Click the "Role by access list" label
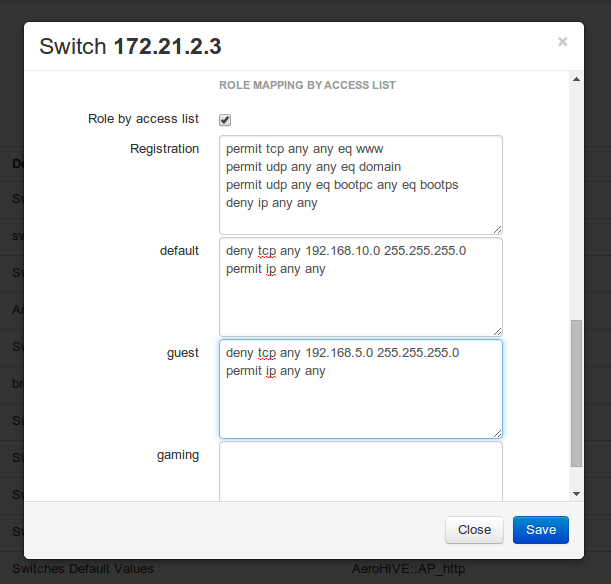The width and height of the screenshot is (611, 584). click(x=144, y=119)
